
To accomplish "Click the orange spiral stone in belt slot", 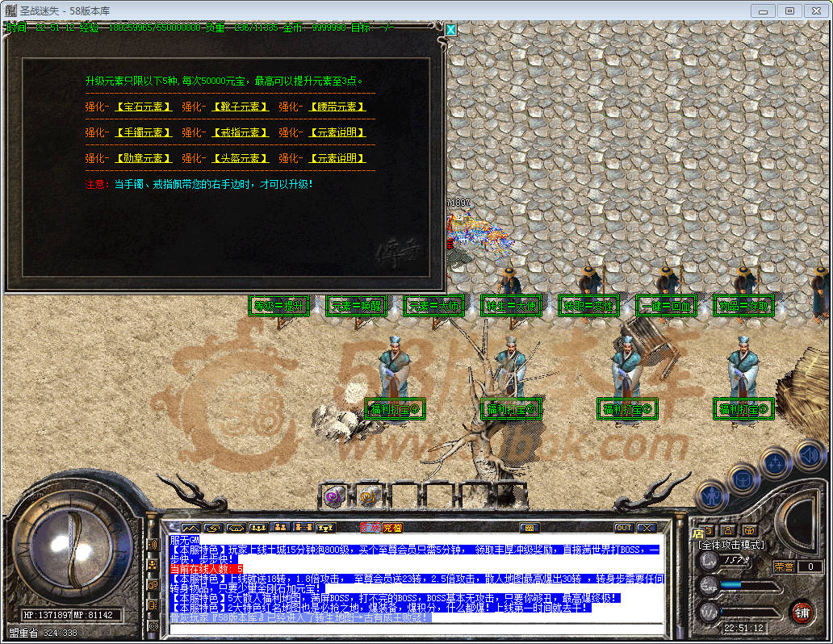I will [x=368, y=497].
